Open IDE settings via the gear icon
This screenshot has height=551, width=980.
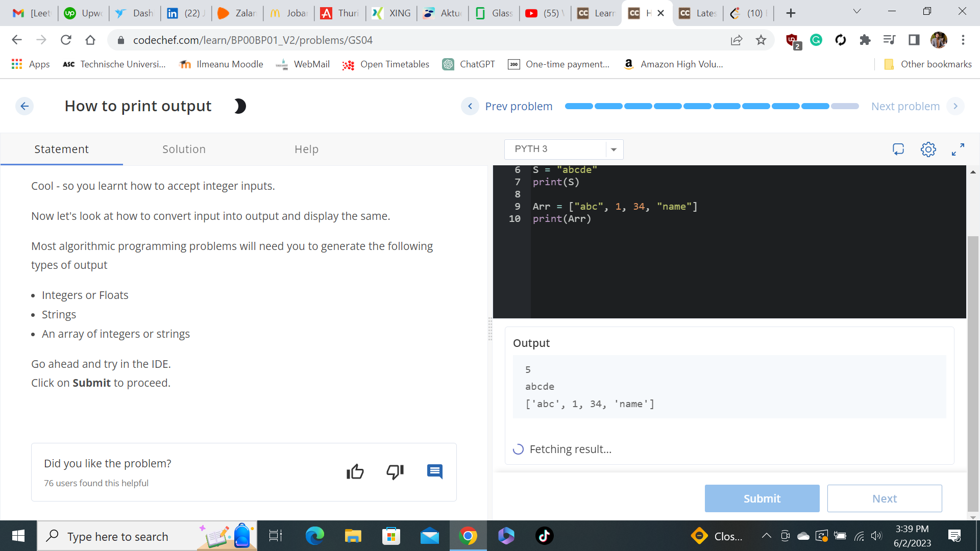point(928,149)
